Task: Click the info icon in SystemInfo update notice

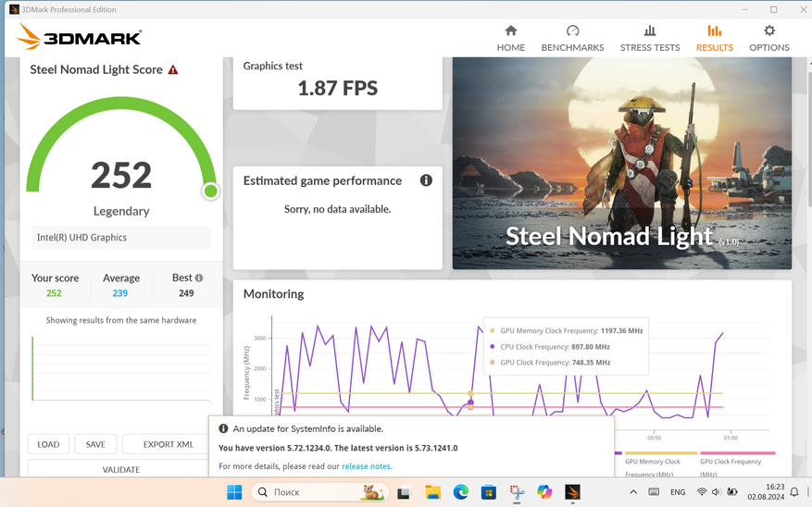Action: [223, 428]
